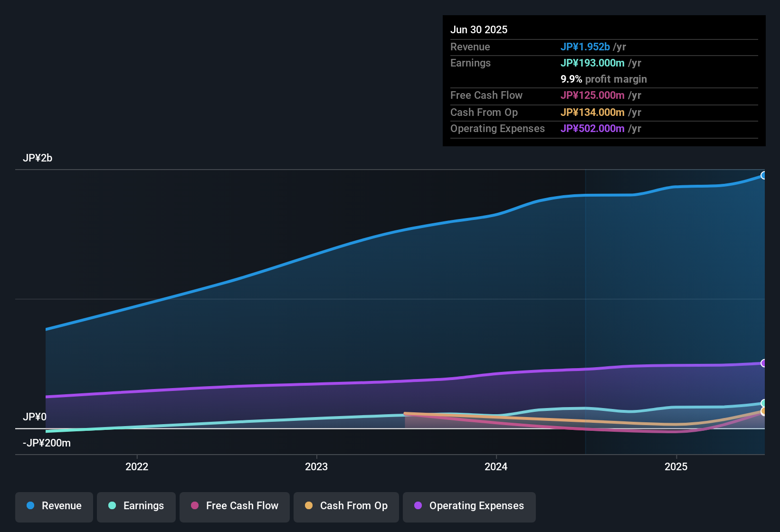Screen dimensions: 780x532
Task: Click the Cash From Op label in tooltip
Action: point(484,112)
